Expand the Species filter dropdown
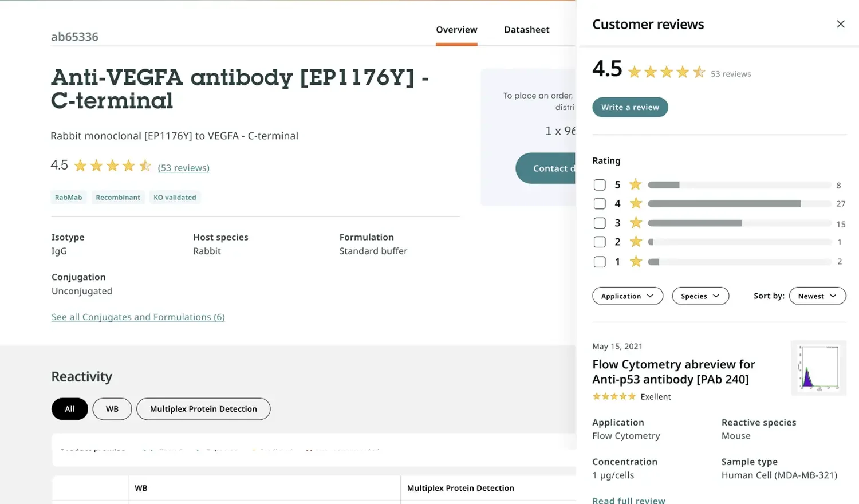 point(700,296)
